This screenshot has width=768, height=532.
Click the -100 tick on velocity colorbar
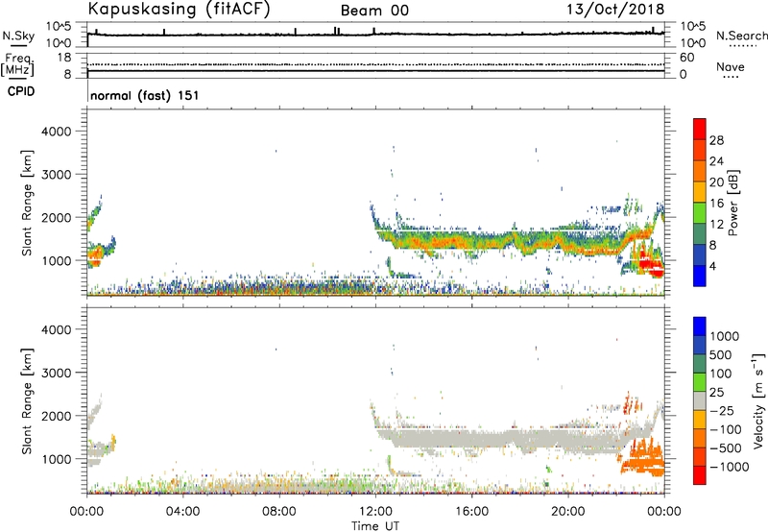[x=725, y=429]
